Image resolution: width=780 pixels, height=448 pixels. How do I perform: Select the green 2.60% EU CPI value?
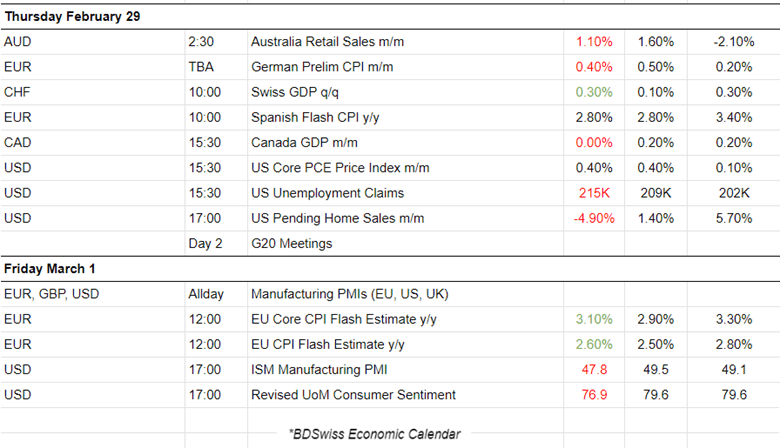(x=594, y=344)
